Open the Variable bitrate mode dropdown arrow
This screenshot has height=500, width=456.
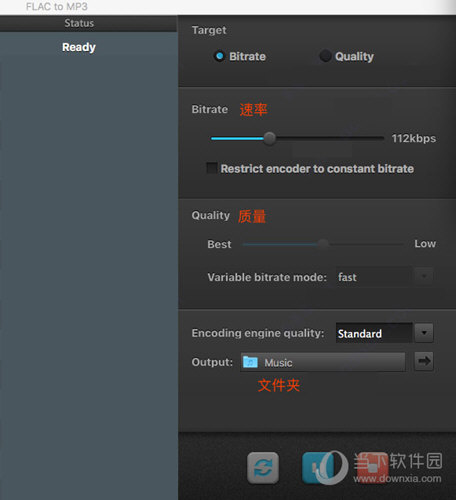[424, 276]
